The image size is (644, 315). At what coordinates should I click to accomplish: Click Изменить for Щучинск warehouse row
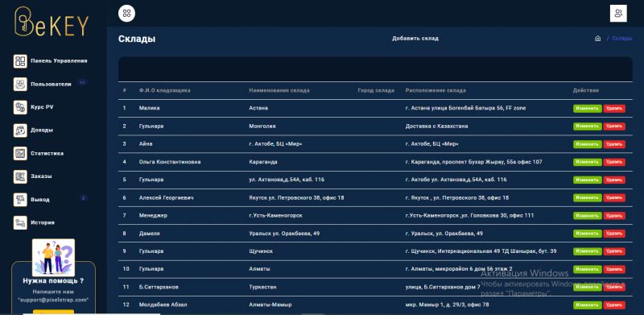pos(588,251)
